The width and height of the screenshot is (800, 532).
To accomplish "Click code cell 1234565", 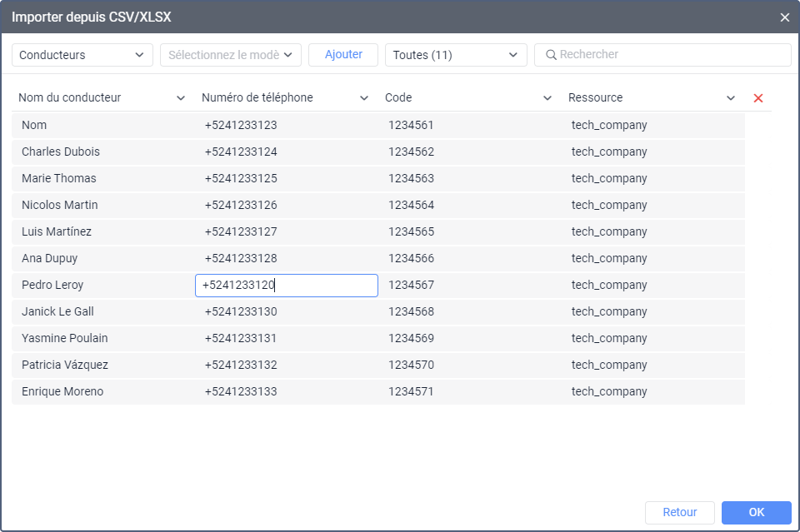I will tap(411, 231).
